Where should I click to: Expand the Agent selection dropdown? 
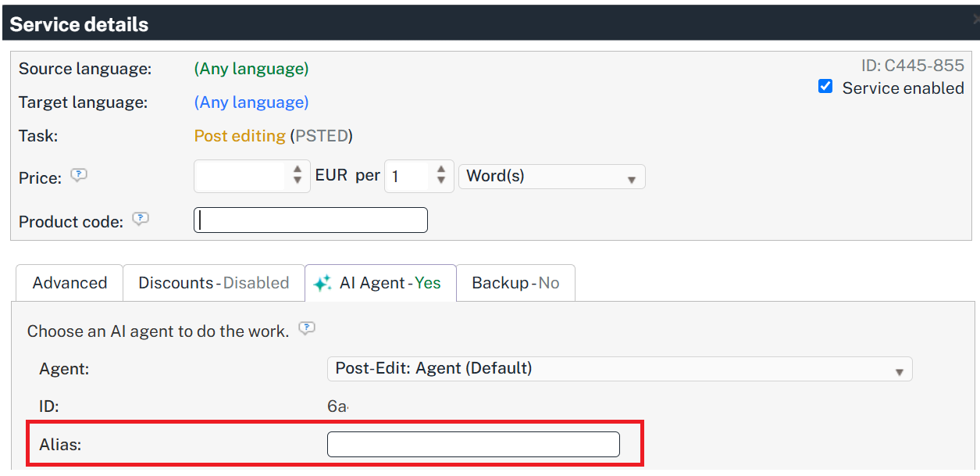pos(619,369)
